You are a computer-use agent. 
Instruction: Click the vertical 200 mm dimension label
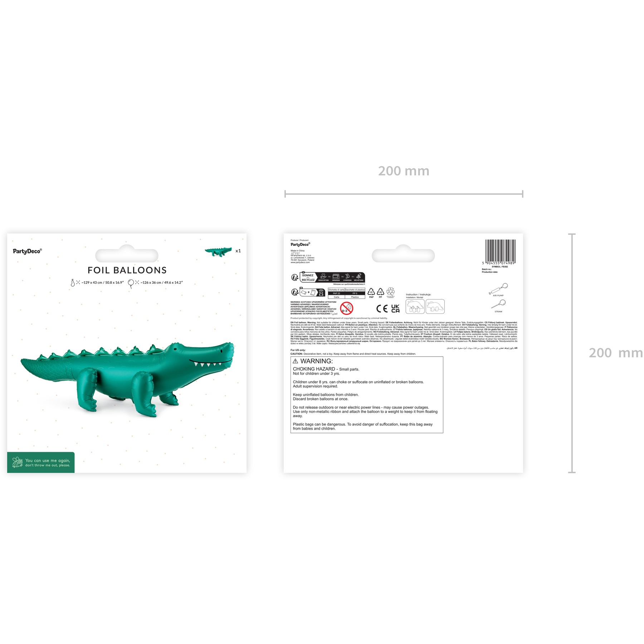click(x=616, y=353)
